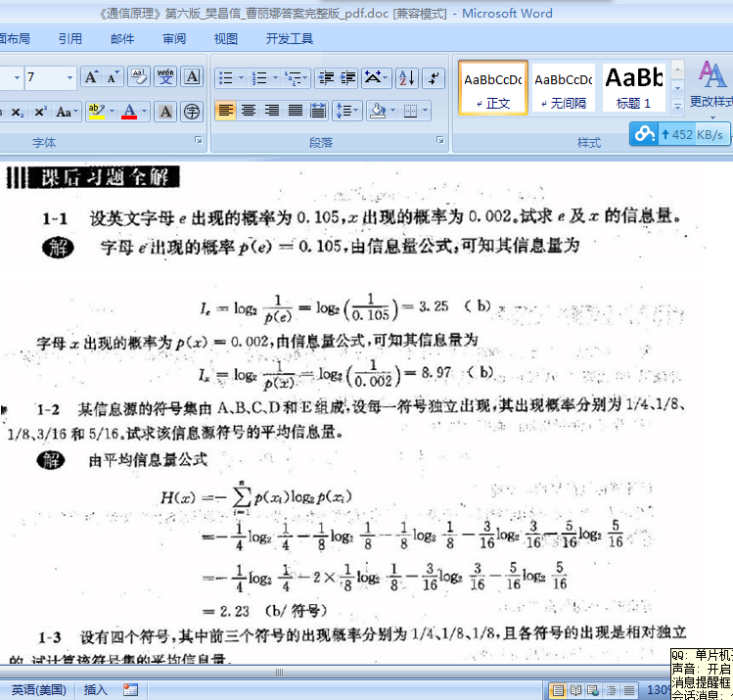Toggle justified text alignment
The image size is (733, 700).
[x=296, y=112]
